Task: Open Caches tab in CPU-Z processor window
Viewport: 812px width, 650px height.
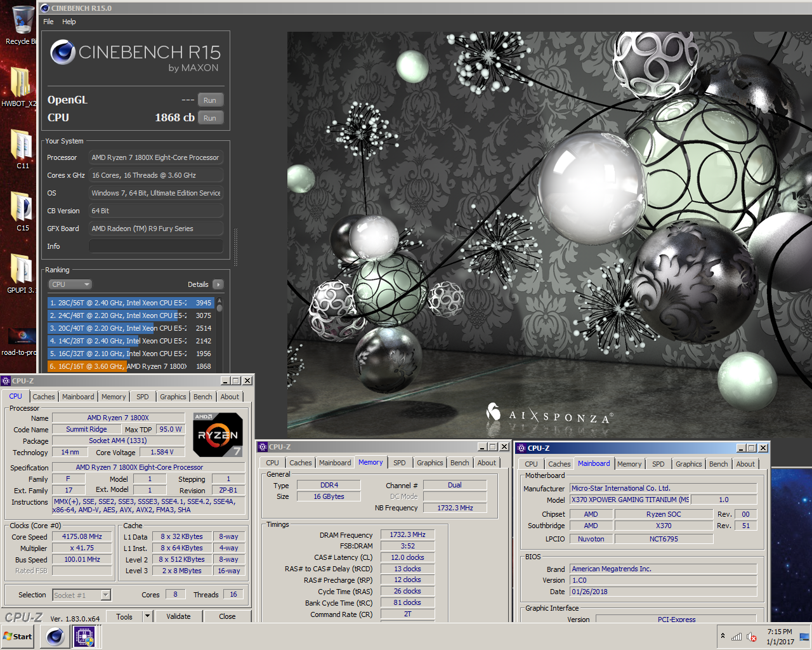Action: (44, 397)
